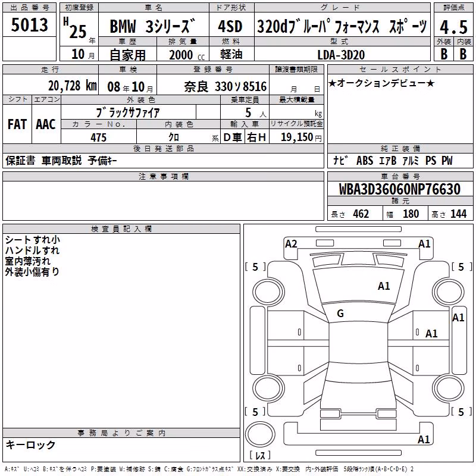
Task: Click the seating capacity 5人
Action: click(256, 112)
